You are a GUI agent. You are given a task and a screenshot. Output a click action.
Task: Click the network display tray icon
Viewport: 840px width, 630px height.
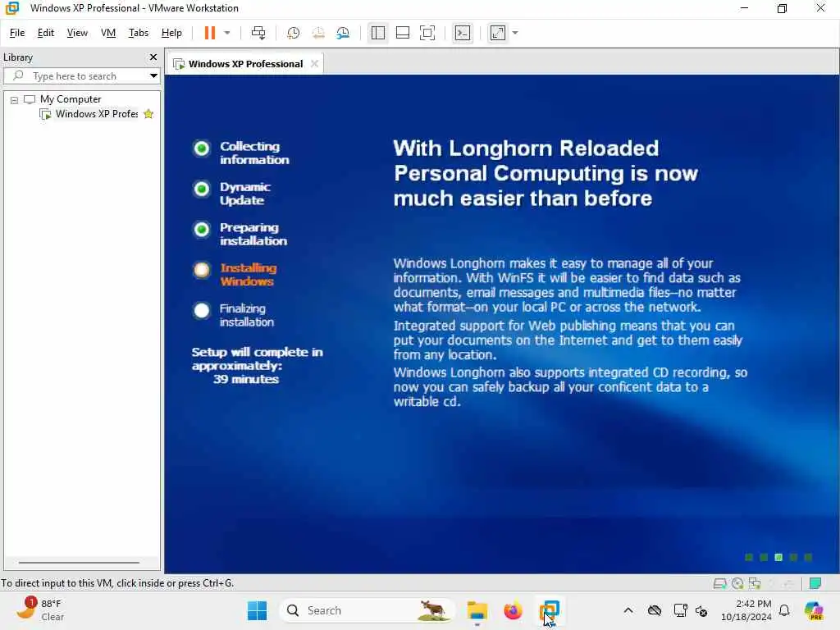click(x=680, y=610)
